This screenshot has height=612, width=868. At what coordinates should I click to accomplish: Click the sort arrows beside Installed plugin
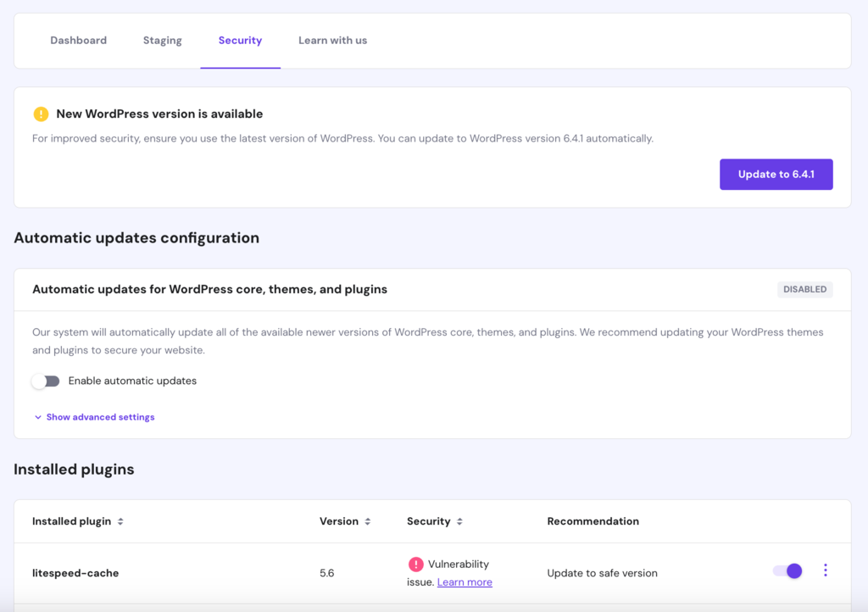click(121, 521)
